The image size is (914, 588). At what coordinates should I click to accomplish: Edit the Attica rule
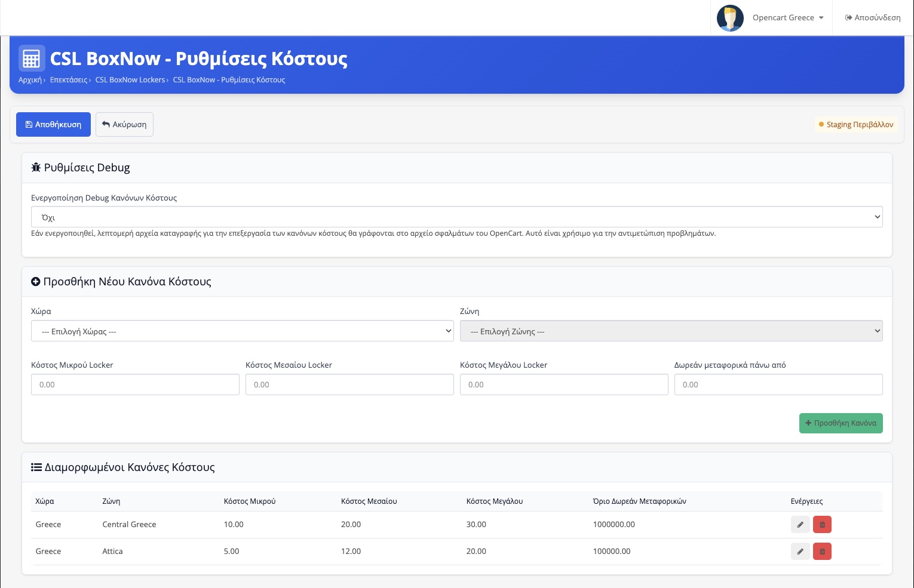coord(800,552)
